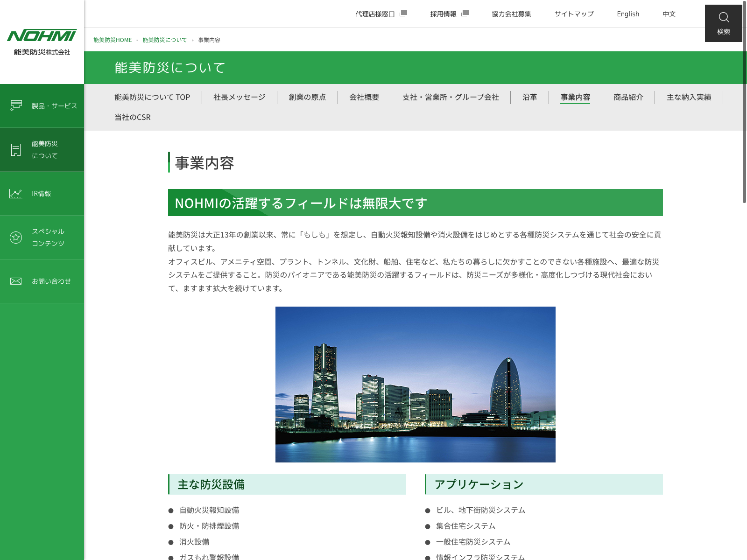The image size is (747, 560).
Task: Go to 支社・営業所・グループ会社 page
Action: tap(451, 97)
